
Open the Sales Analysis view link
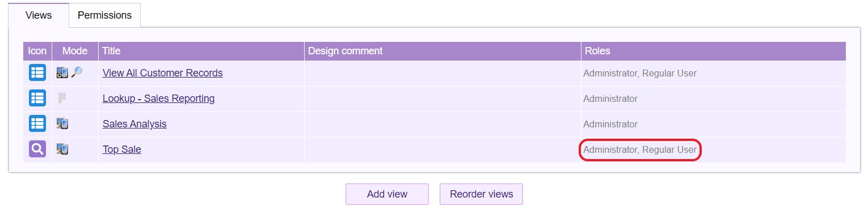tap(134, 124)
